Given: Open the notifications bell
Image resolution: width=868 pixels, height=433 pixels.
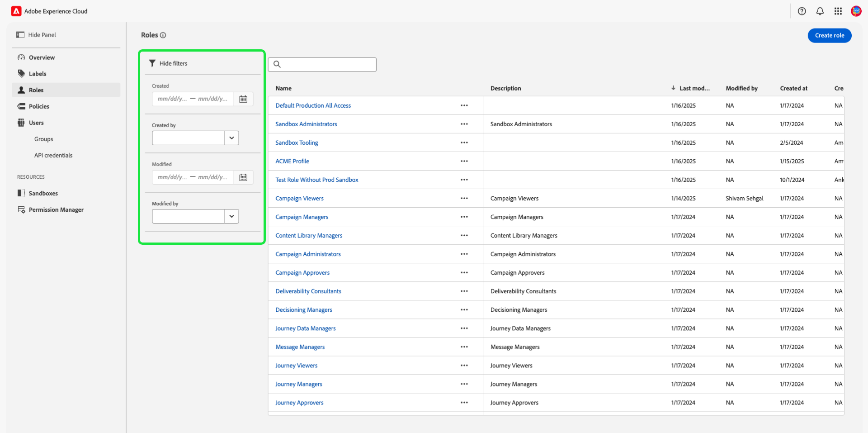Looking at the screenshot, I should 820,11.
